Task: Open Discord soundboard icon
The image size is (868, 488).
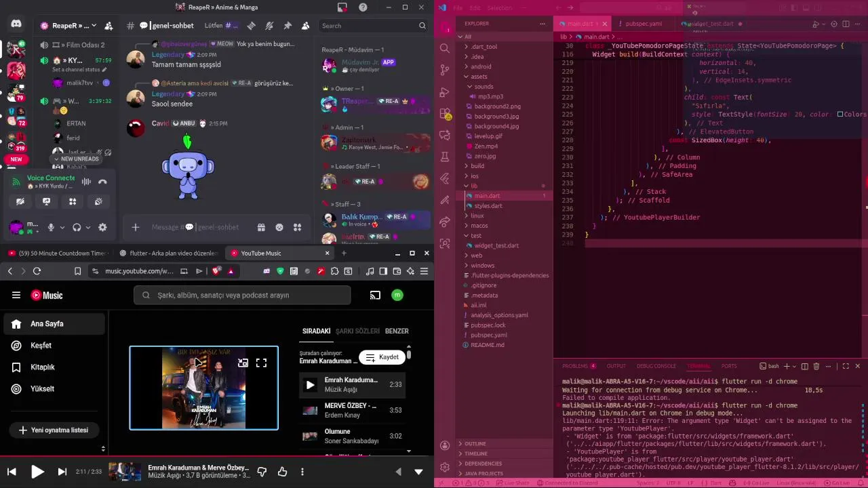Action: click(x=98, y=201)
